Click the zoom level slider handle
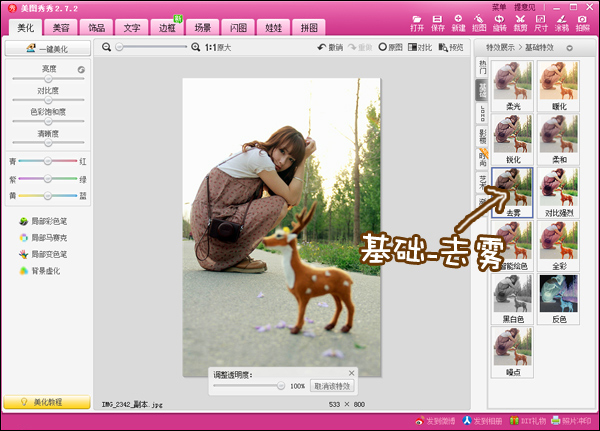 pos(120,47)
